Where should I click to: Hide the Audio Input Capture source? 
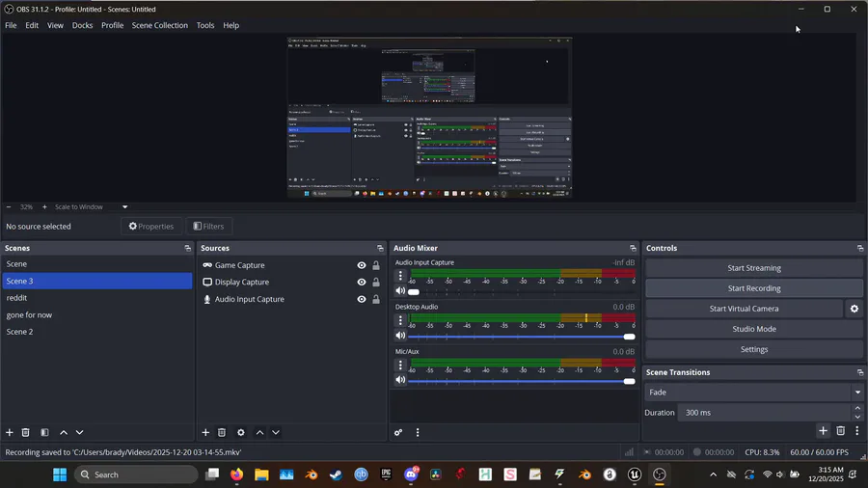point(362,299)
